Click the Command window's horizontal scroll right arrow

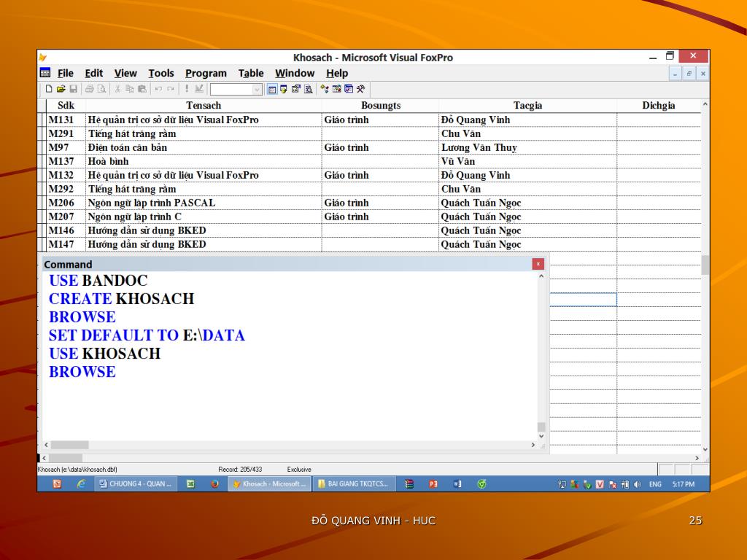tap(533, 445)
